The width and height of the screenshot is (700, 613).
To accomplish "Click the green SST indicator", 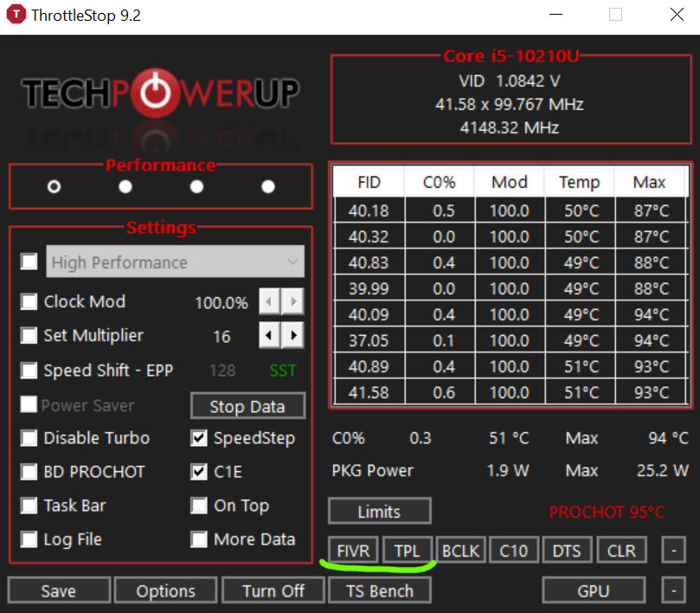I will [x=283, y=371].
